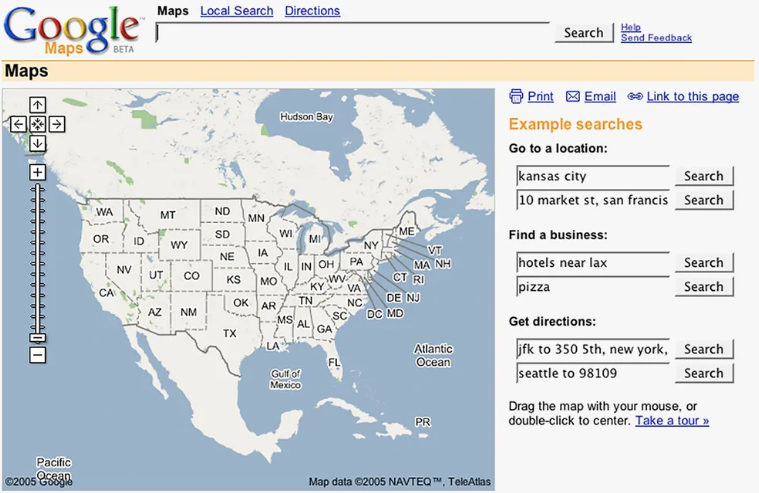Screen dimensions: 759x493
Task: Click the MT state label
Action: coord(167,215)
